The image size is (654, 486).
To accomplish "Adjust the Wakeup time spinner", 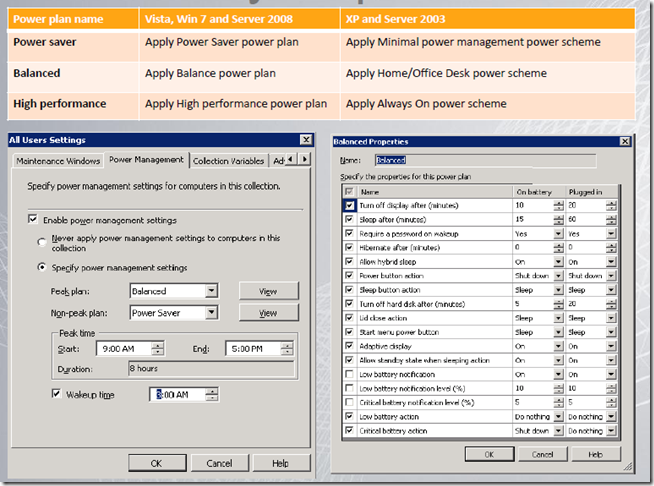I will pyautogui.click(x=212, y=394).
